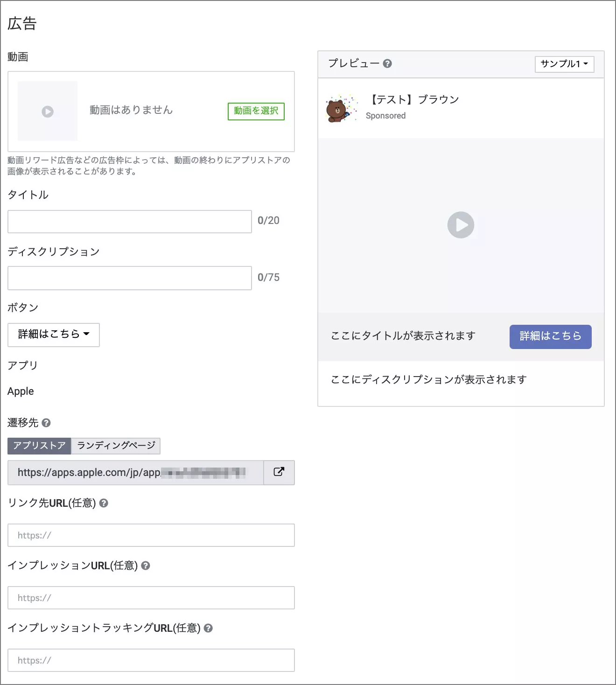
Task: Click the インプレッションURL input field
Action: pos(151,598)
